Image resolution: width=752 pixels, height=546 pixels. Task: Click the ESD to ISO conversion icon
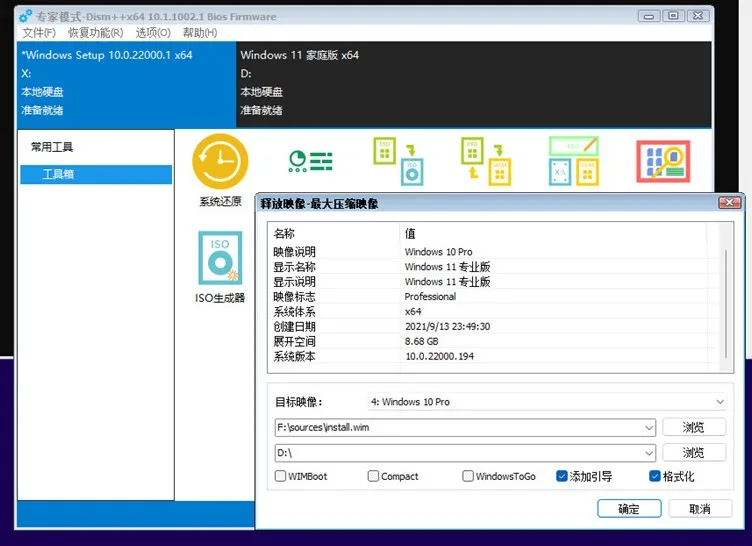click(398, 161)
